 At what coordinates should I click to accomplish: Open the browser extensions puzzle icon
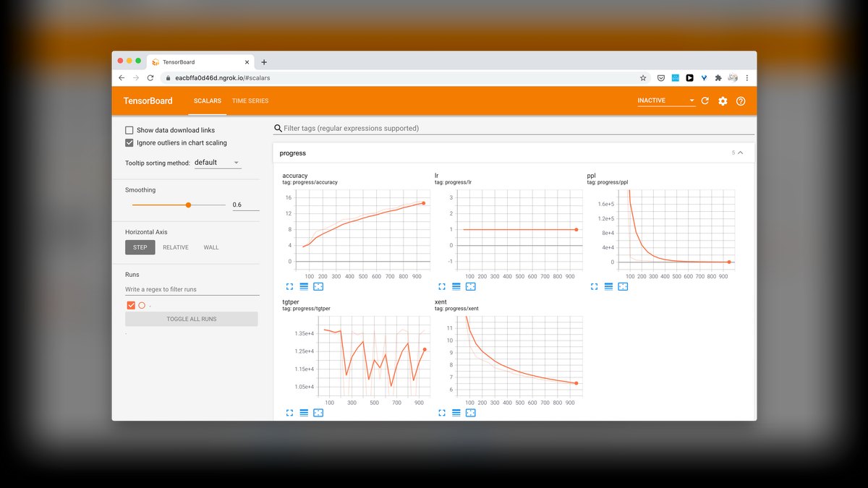(x=718, y=77)
